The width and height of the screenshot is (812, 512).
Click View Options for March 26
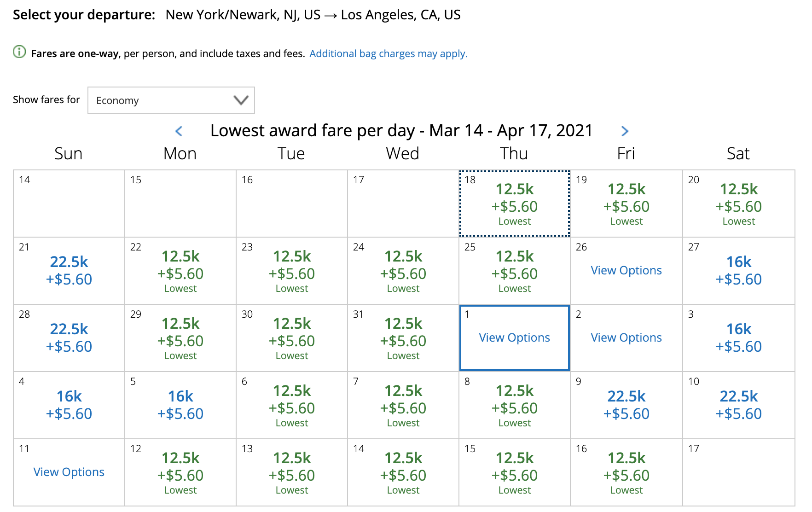tap(626, 270)
